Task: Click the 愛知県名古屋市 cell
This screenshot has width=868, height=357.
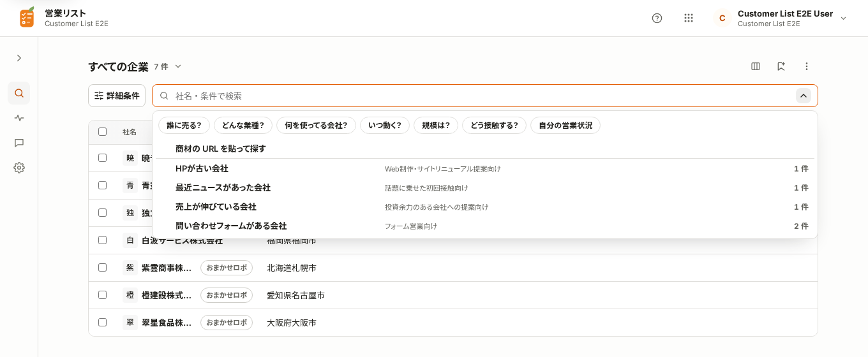Action: 296,295
